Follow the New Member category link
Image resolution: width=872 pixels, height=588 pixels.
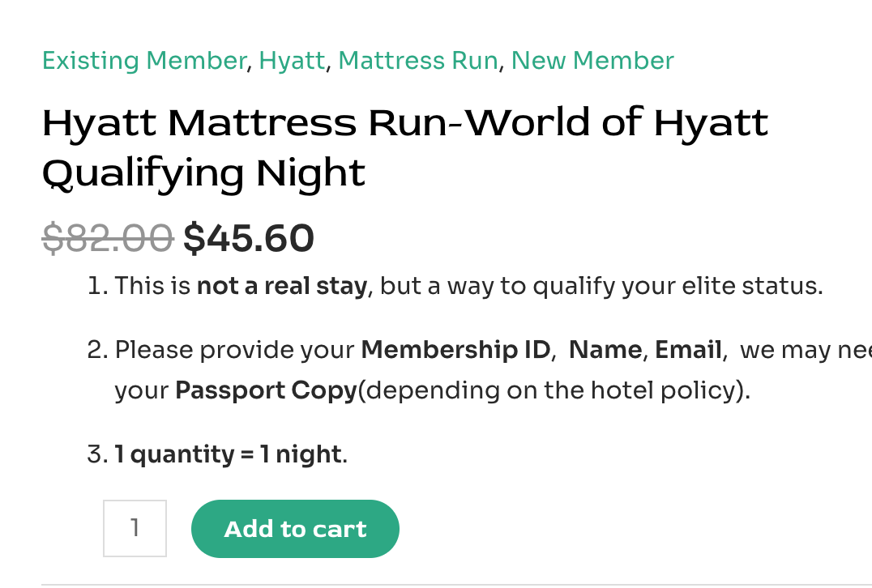(x=592, y=61)
